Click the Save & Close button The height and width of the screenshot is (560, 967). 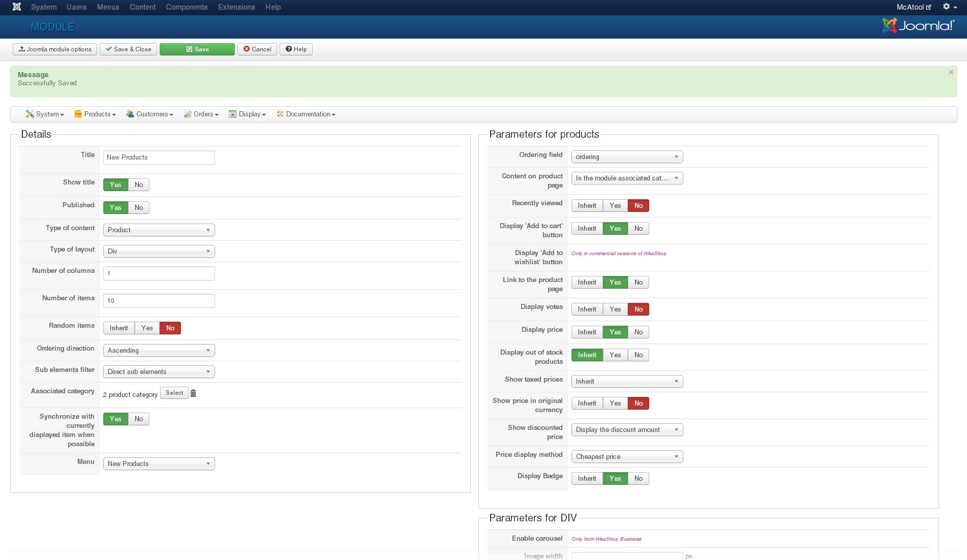tap(128, 49)
